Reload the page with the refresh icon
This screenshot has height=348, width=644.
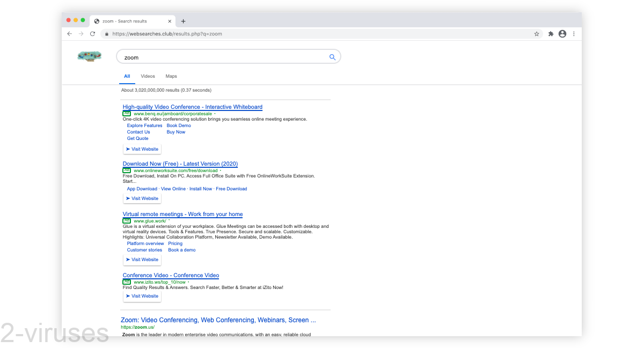92,33
